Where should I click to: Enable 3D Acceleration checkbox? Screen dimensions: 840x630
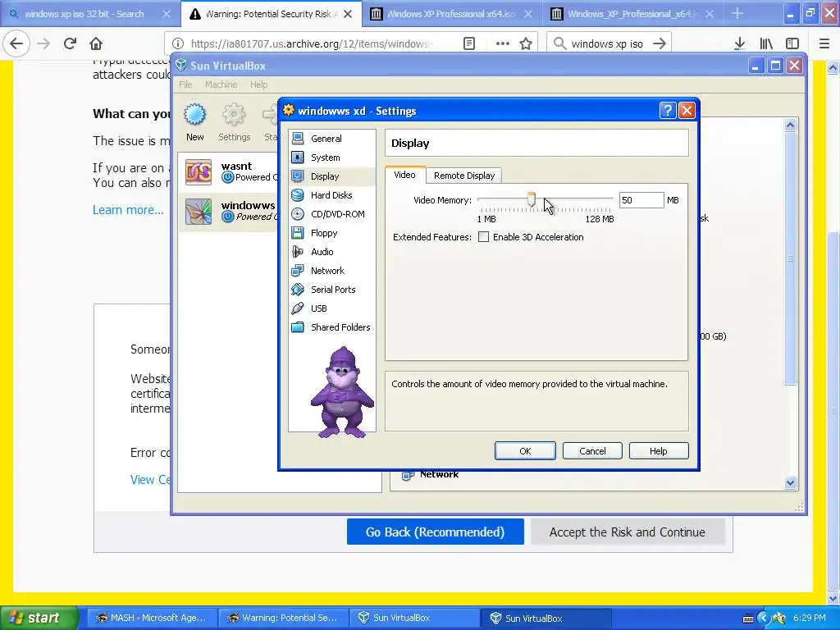483,237
